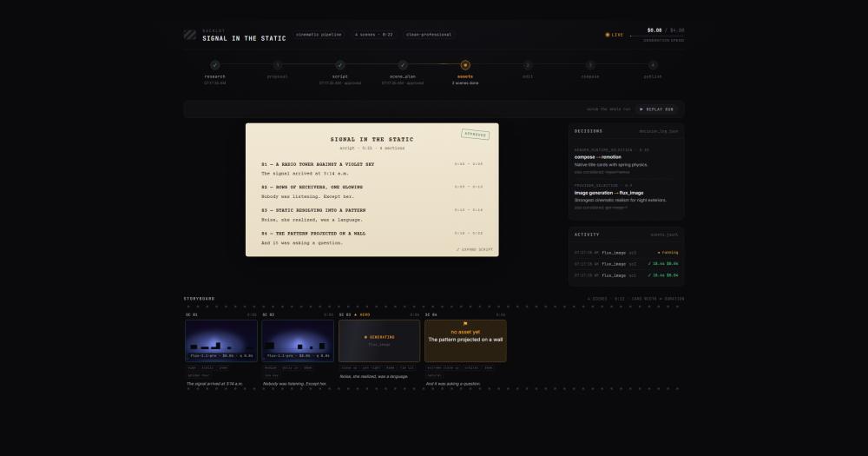Click the script card title 'SIGNAL IN THE STATIC'
868x456 pixels.
[x=372, y=140]
